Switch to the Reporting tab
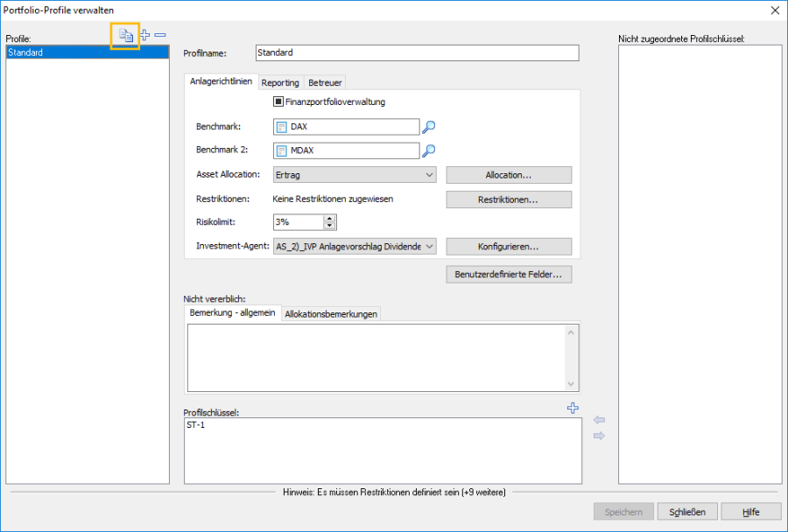The width and height of the screenshot is (788, 532). point(280,82)
